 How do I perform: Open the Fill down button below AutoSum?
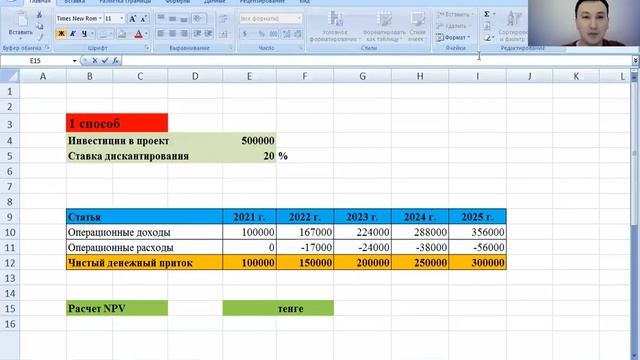click(487, 26)
